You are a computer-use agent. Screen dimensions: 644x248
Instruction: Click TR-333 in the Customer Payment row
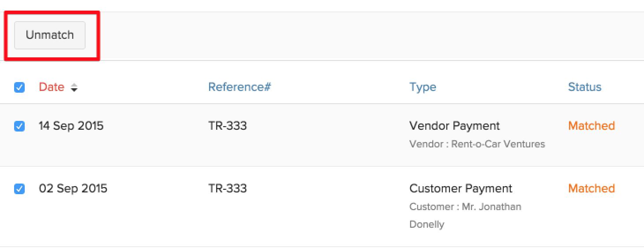[x=227, y=188]
